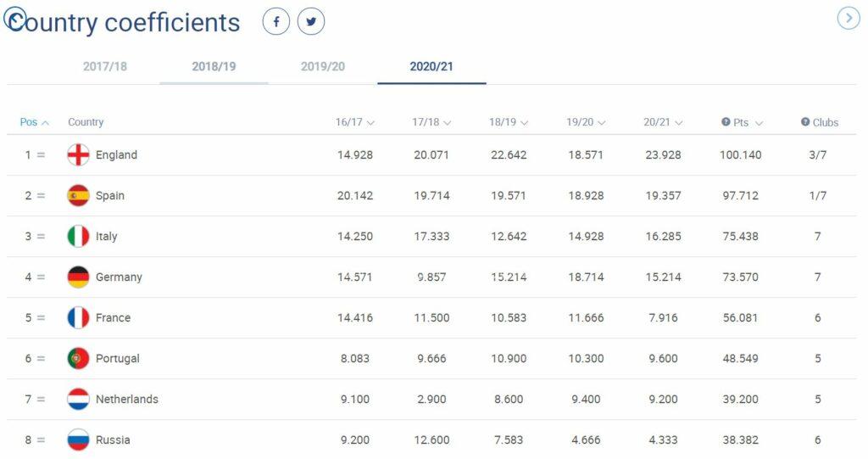868x459 pixels.
Task: Click the Portugal flag icon
Action: (x=78, y=359)
